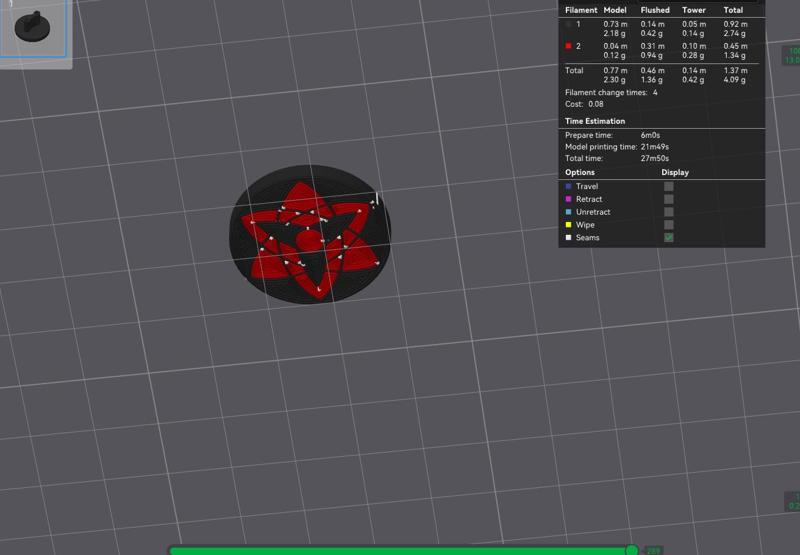The image size is (800, 555).
Task: Click the dark filament 1 swatch
Action: pos(568,24)
